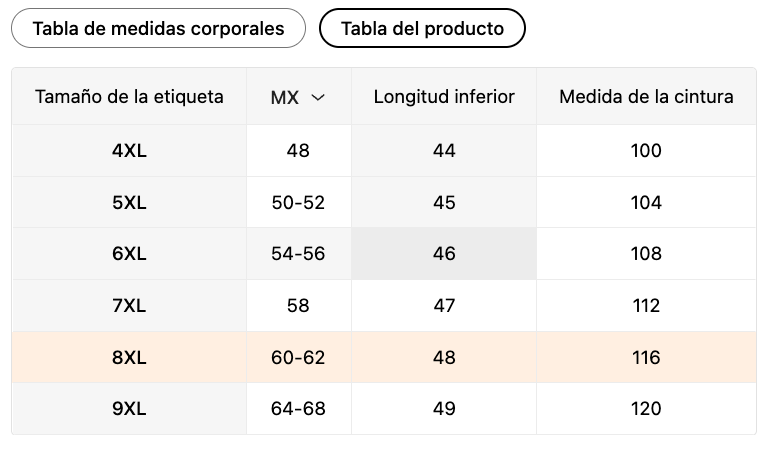The height and width of the screenshot is (458, 776).
Task: Click the highlighted 8XL row label
Action: (x=129, y=357)
